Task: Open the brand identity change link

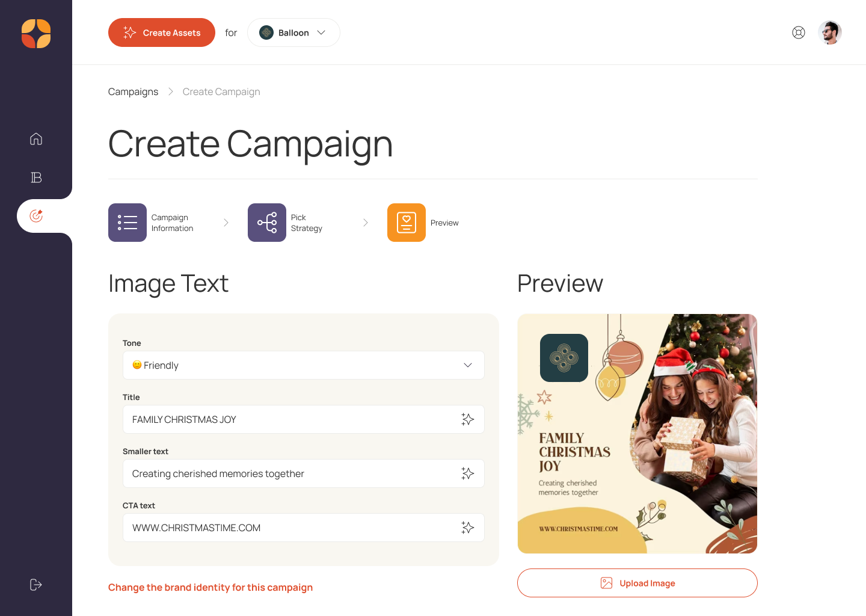Action: coord(210,587)
